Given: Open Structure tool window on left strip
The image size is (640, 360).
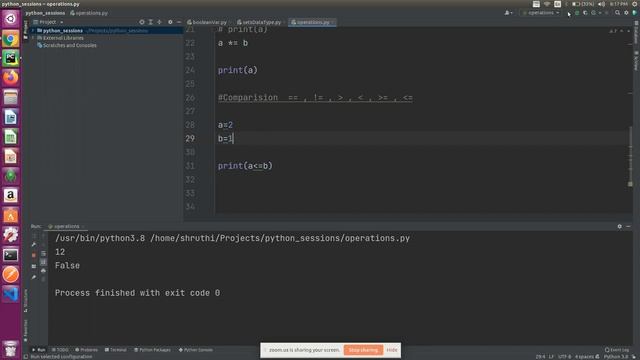Looking at the screenshot, I should click(26, 301).
